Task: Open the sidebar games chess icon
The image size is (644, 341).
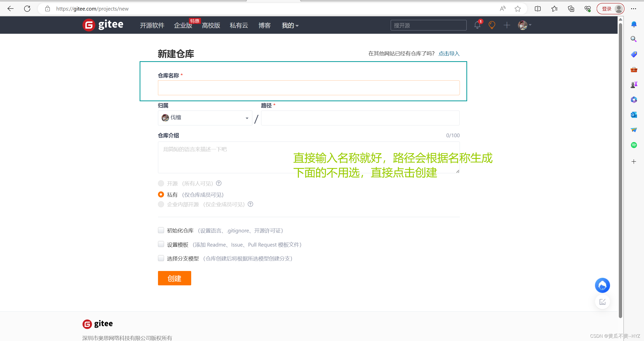Action: 634,85
